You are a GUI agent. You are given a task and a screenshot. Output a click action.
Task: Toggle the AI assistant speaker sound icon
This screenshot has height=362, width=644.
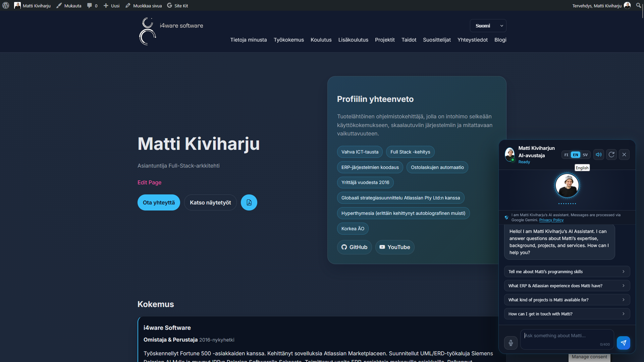coord(599,155)
